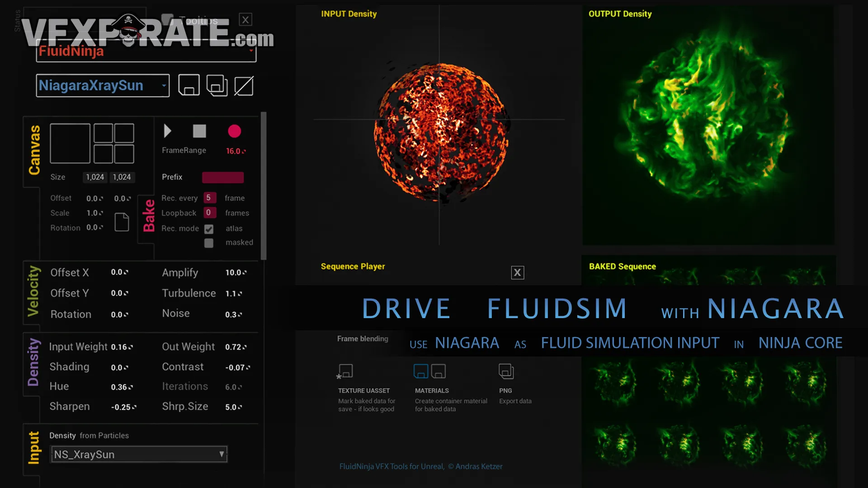The height and width of the screenshot is (488, 868).
Task: Adjust the Turbulence value 1.1
Action: 234,294
